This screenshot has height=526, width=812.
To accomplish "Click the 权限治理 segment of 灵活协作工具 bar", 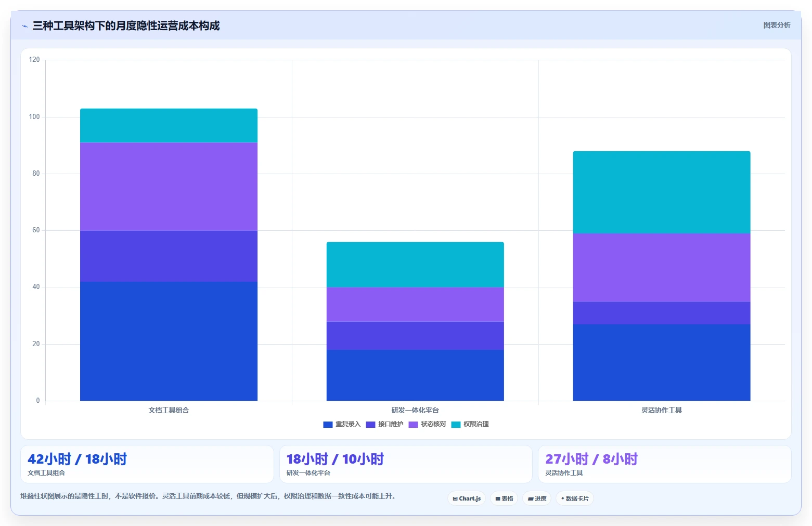I will pyautogui.click(x=662, y=192).
